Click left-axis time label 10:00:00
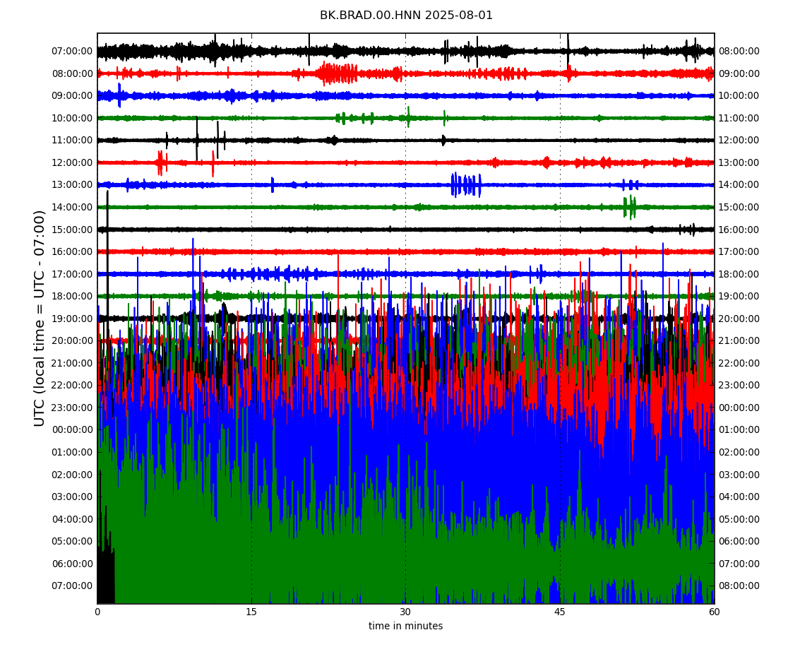The height and width of the screenshot is (671, 812). tap(72, 118)
